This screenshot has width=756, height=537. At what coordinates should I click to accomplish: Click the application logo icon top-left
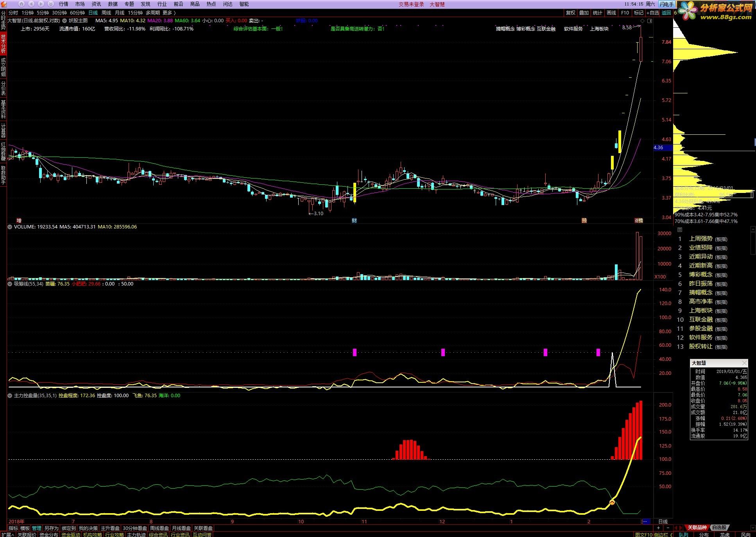(x=4, y=4)
